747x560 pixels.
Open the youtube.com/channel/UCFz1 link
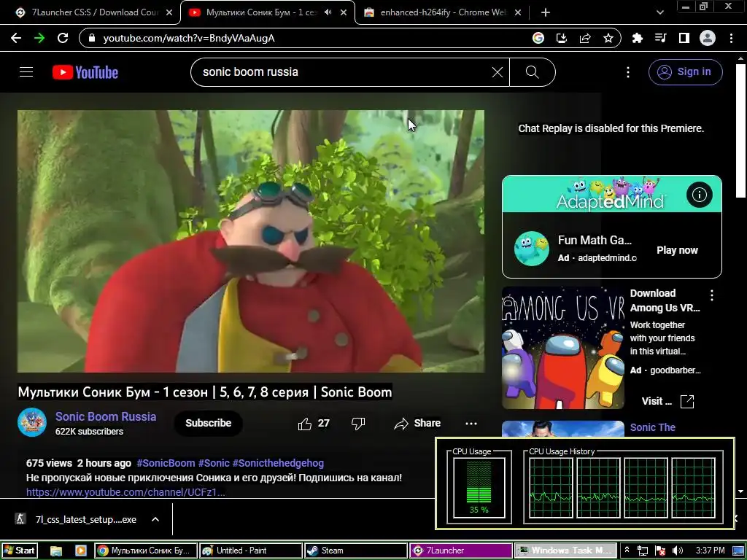[125, 492]
